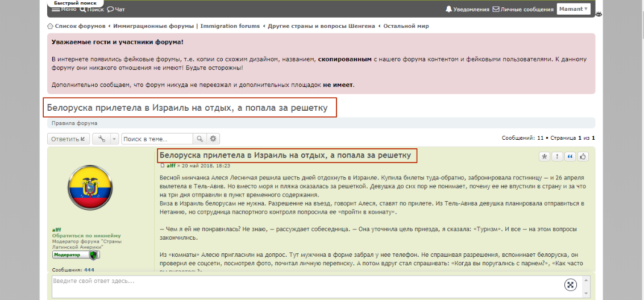This screenshot has height=300, width=644.
Task: Expand topic tools dropdown arrow
Action: 114,139
